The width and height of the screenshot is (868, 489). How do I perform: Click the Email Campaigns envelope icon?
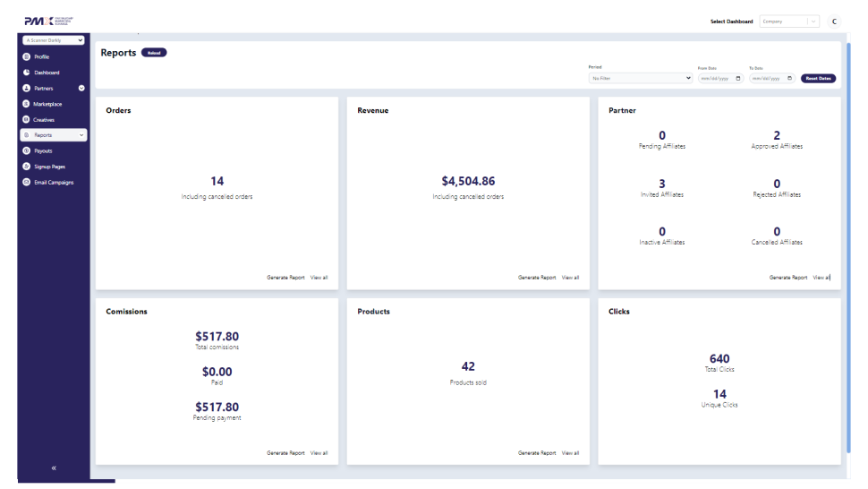[x=26, y=182]
